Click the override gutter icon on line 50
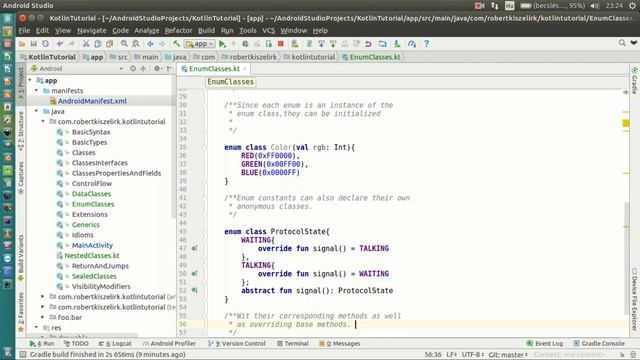The height and width of the screenshot is (360, 640). 194,273
